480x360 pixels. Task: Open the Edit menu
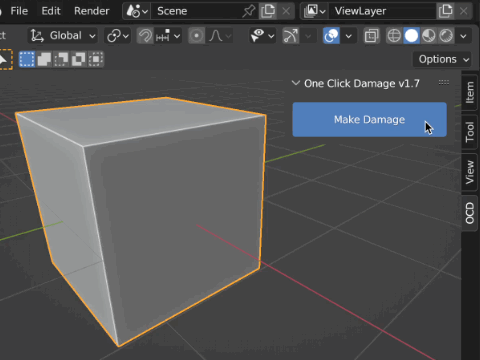click(x=51, y=11)
